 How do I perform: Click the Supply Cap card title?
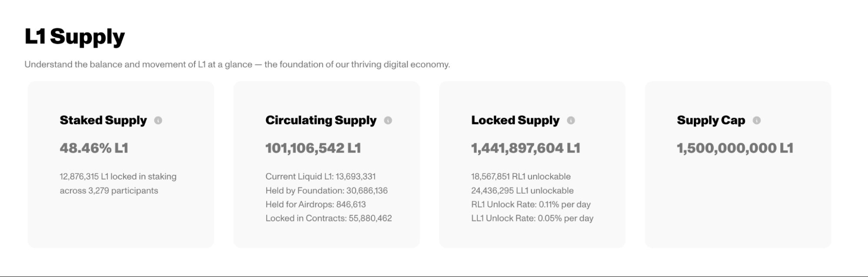click(x=710, y=120)
